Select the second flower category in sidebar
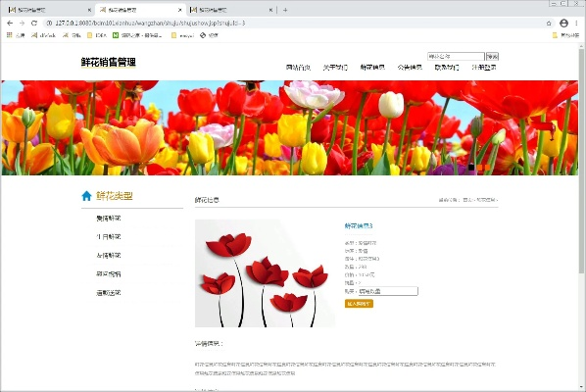 [109, 237]
